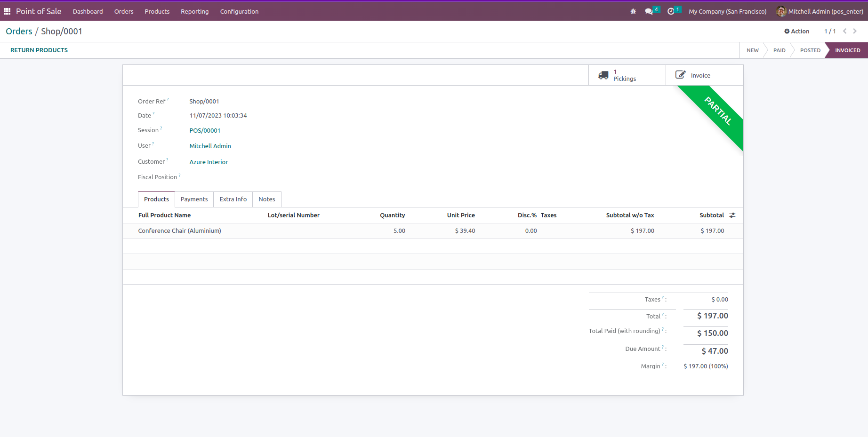Go to previous record arrow

click(x=845, y=31)
